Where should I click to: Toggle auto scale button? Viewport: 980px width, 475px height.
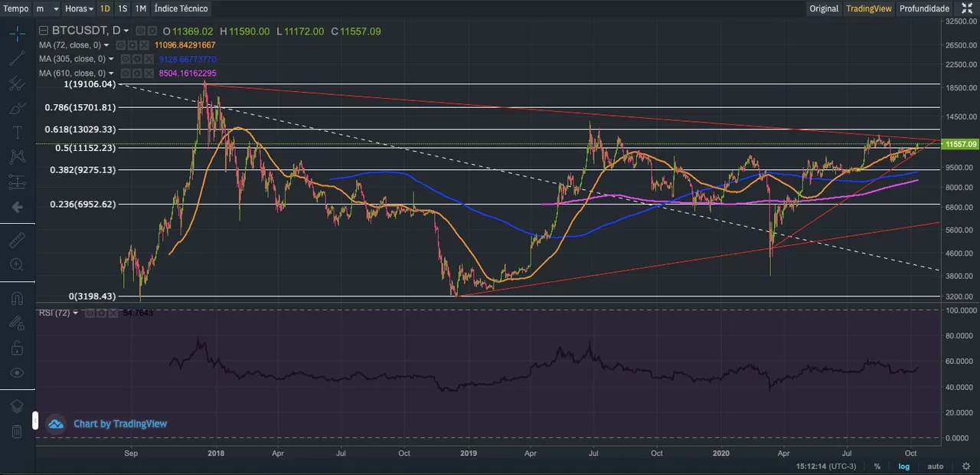[x=936, y=466]
